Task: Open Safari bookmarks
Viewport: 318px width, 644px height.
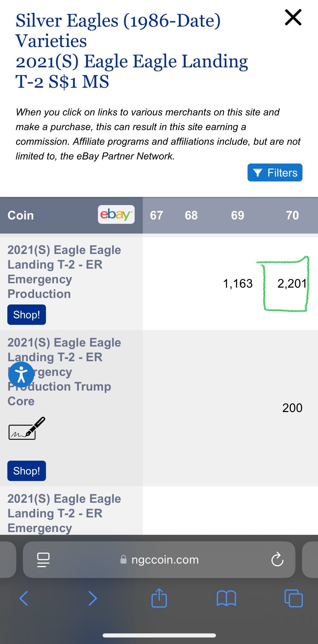Action: tap(226, 598)
